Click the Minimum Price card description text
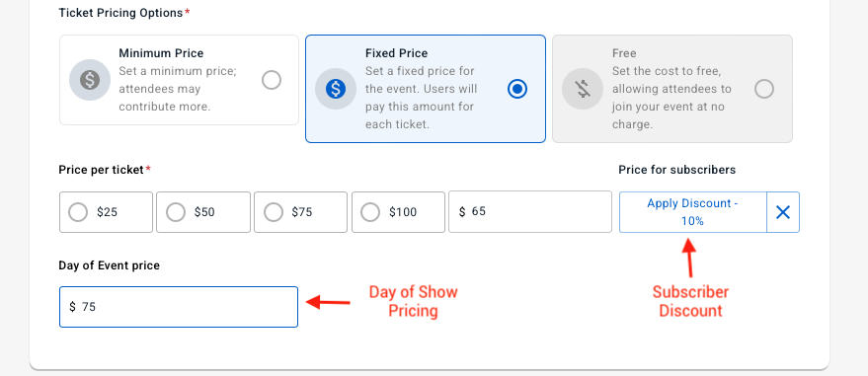This screenshot has height=376, width=868. pyautogui.click(x=178, y=89)
